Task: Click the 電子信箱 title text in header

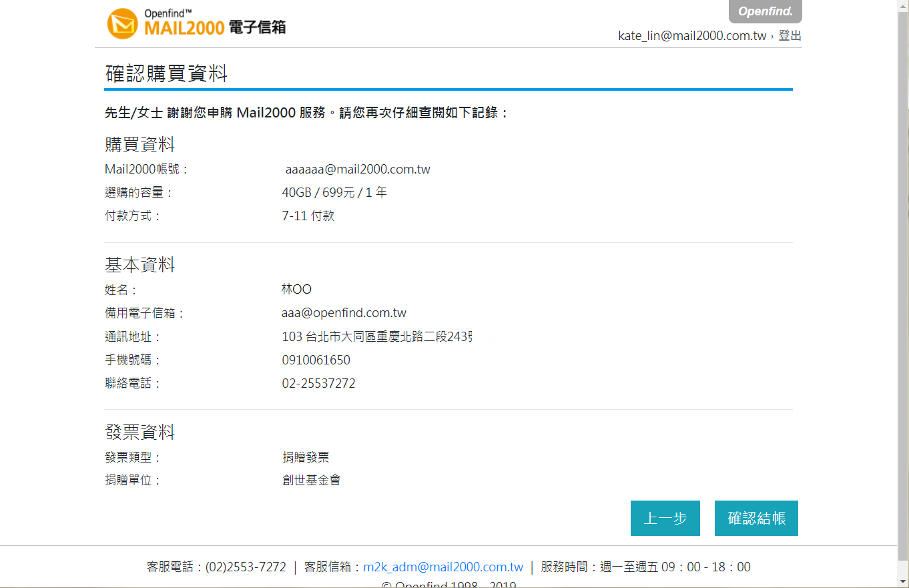Action: coord(257,27)
